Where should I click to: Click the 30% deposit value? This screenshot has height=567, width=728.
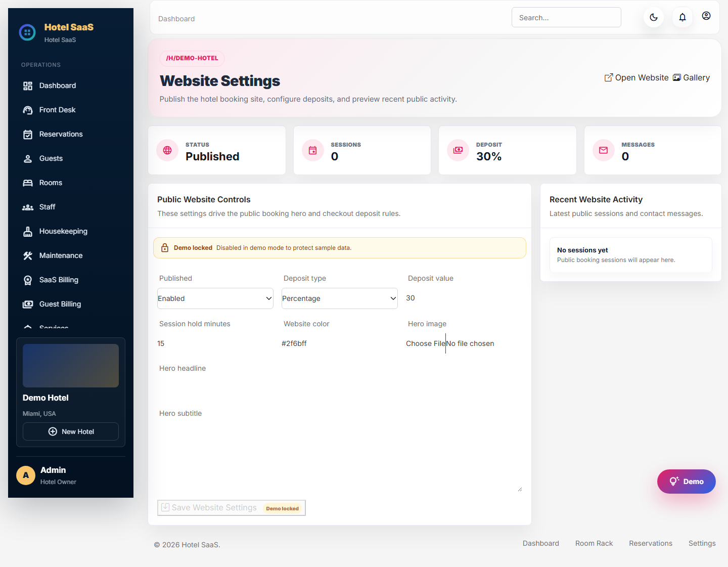click(489, 157)
